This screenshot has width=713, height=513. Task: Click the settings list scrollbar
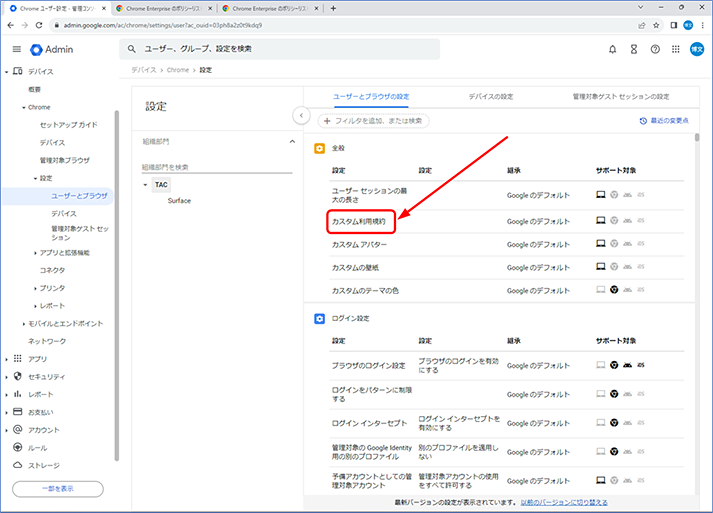click(697, 137)
